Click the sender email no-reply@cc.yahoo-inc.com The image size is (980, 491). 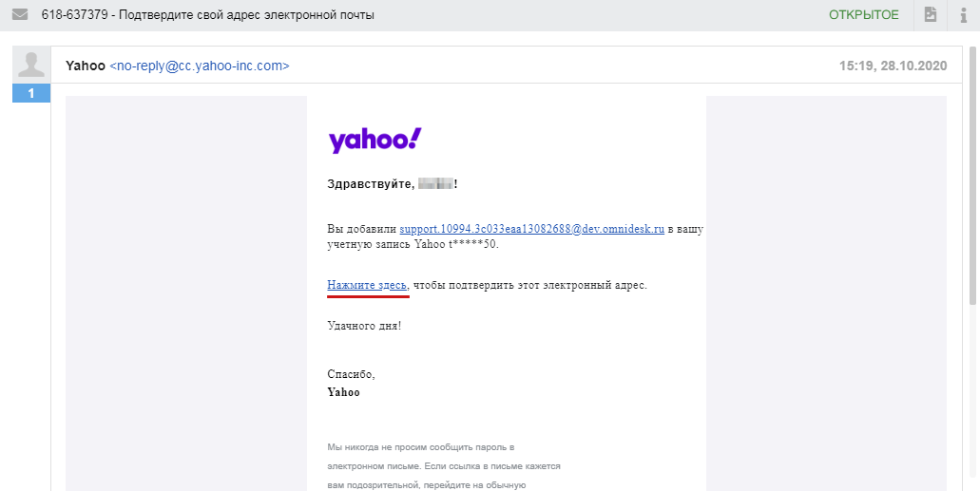click(x=200, y=66)
